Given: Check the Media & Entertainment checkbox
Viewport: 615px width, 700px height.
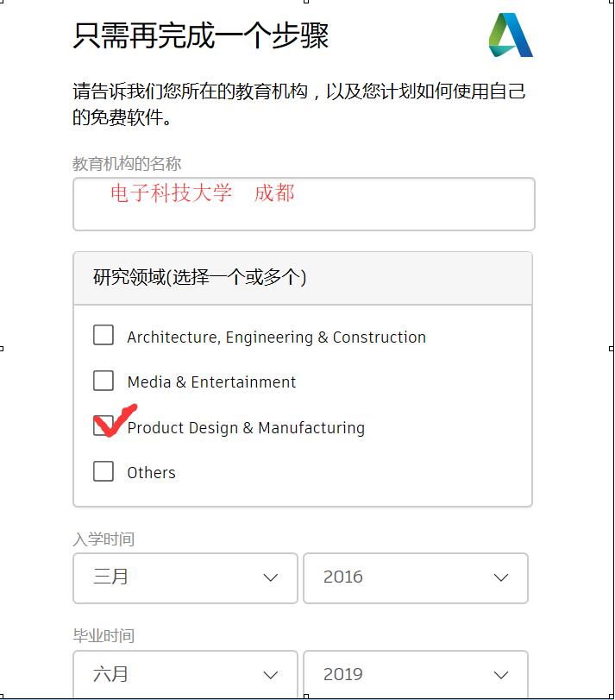Looking at the screenshot, I should (x=104, y=380).
